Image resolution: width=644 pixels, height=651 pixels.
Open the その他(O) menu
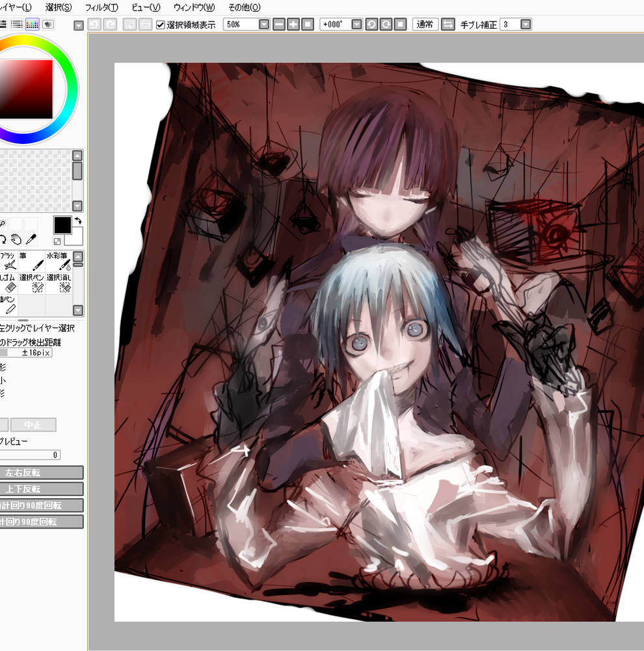(244, 7)
